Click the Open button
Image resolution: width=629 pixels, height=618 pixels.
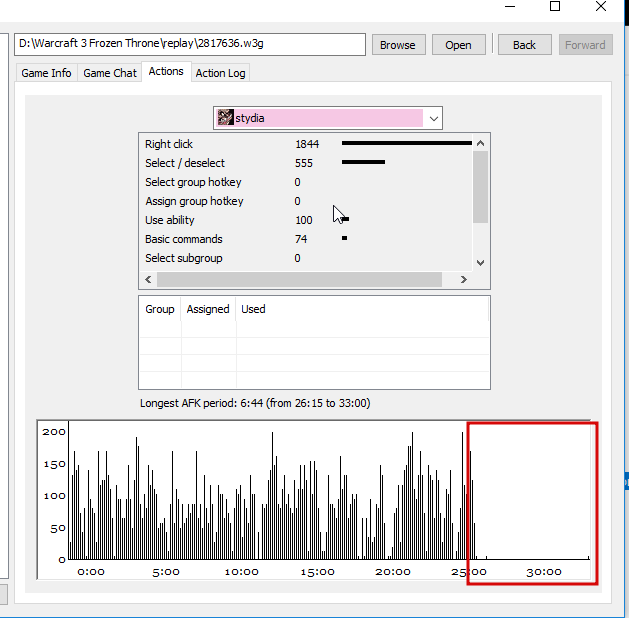[x=459, y=45]
